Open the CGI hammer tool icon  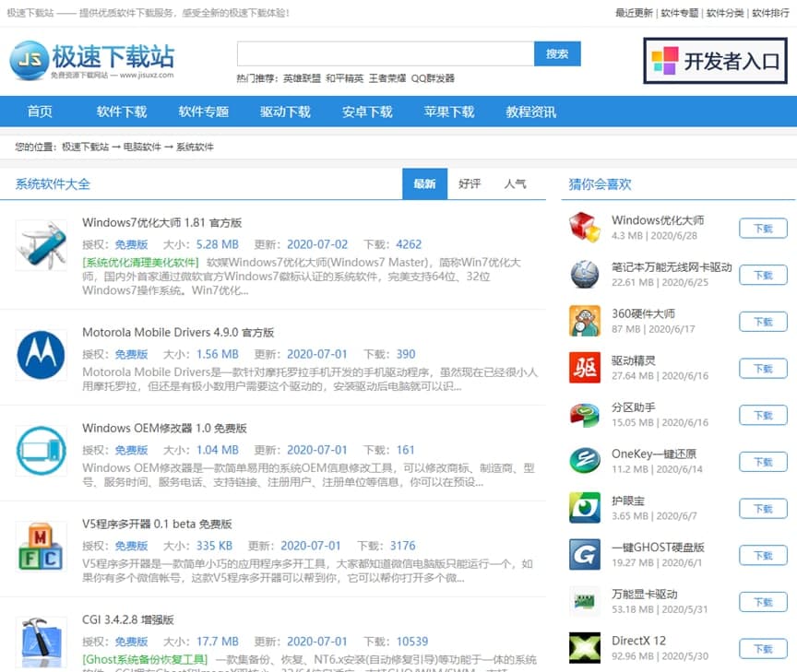pos(42,641)
